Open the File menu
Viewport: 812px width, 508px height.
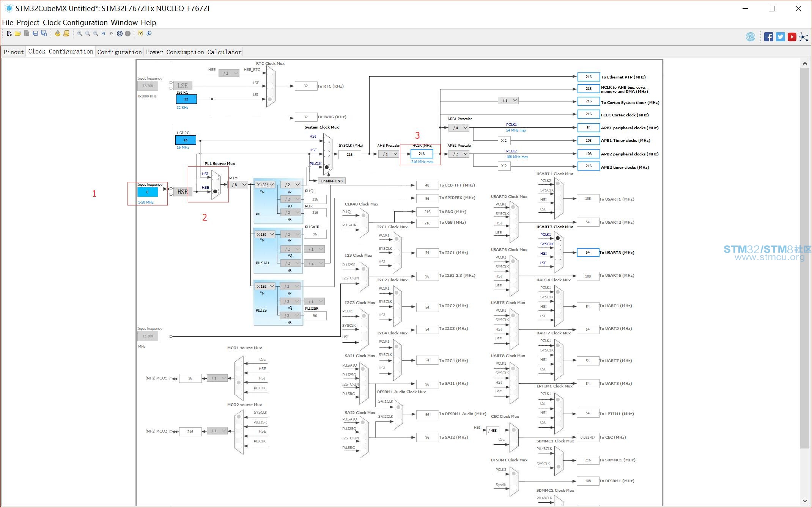pyautogui.click(x=8, y=22)
